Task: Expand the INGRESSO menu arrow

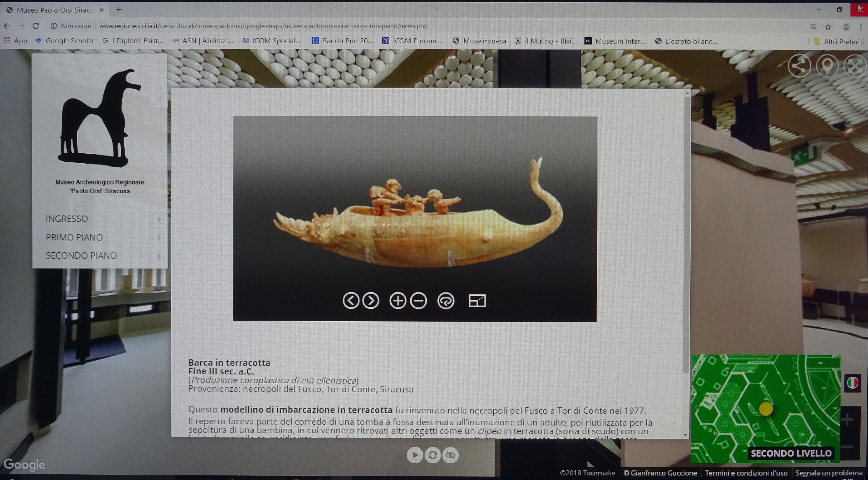Action: point(159,219)
